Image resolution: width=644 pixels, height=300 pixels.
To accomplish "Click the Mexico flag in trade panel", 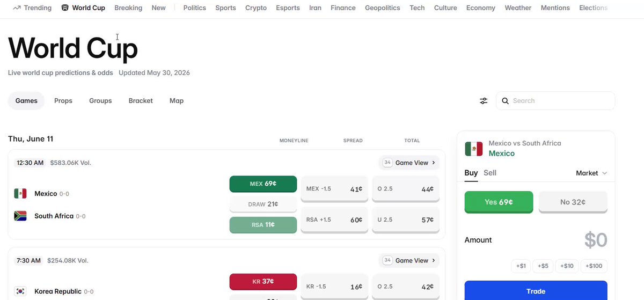I will (x=474, y=149).
